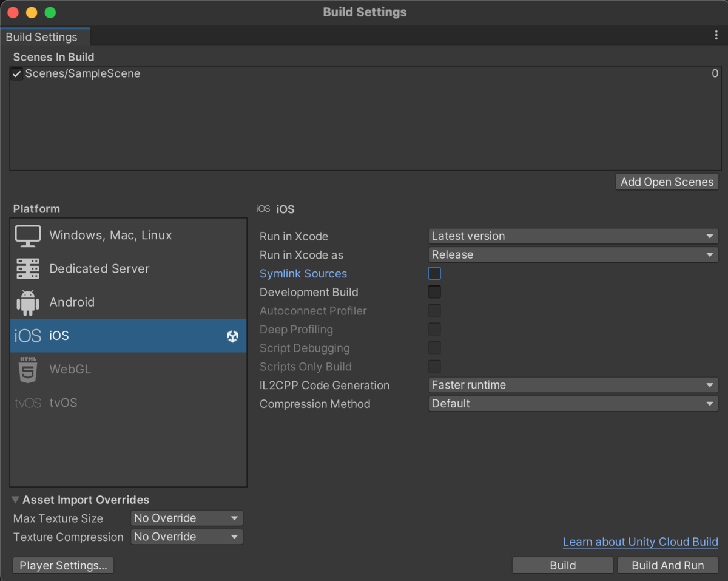Select Windows, Mac, Linux platform label
728x581 pixels.
(110, 236)
